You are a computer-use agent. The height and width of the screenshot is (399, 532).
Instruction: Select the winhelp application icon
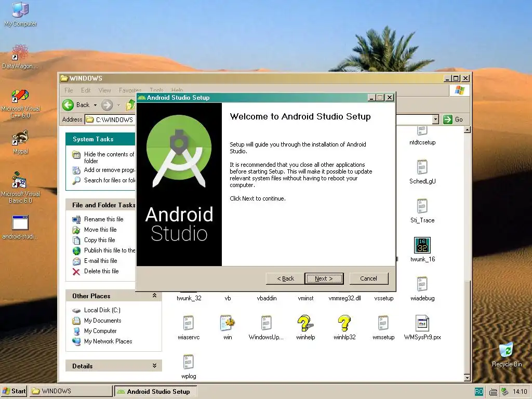pyautogui.click(x=305, y=328)
